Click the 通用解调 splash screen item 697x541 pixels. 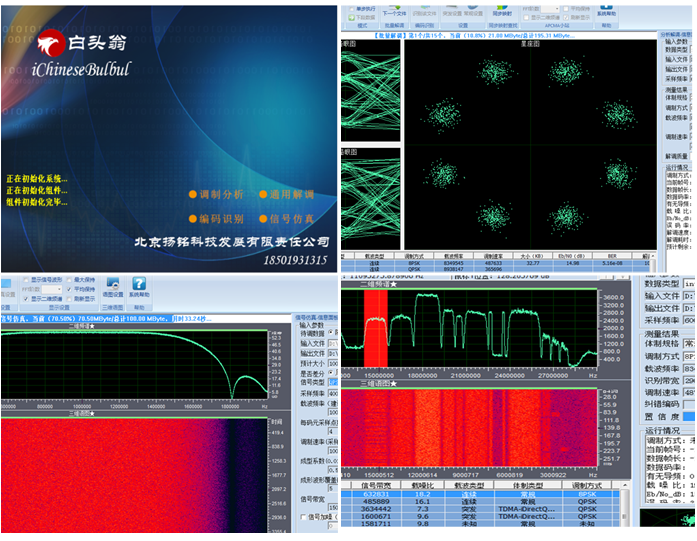tap(287, 194)
